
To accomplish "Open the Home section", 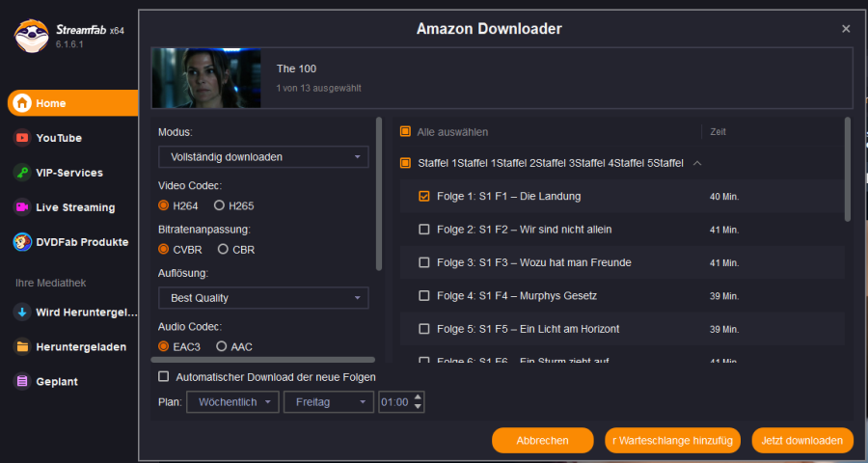I will (72, 103).
